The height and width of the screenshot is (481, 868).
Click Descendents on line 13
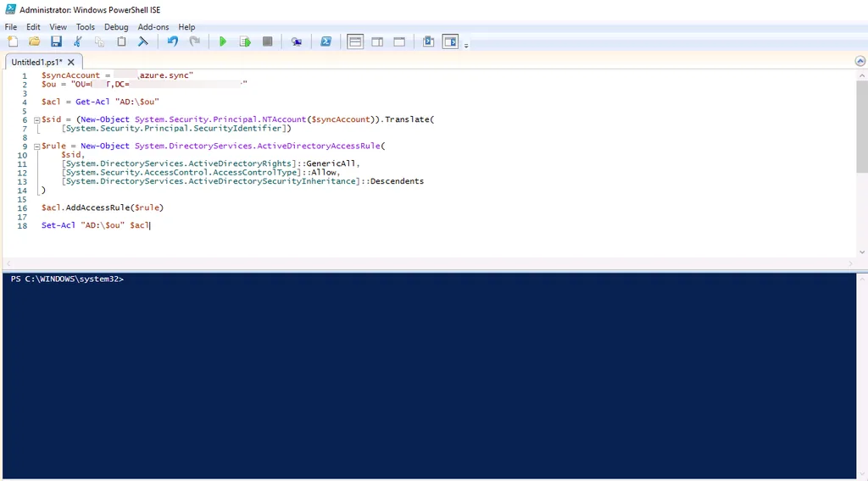tap(397, 181)
